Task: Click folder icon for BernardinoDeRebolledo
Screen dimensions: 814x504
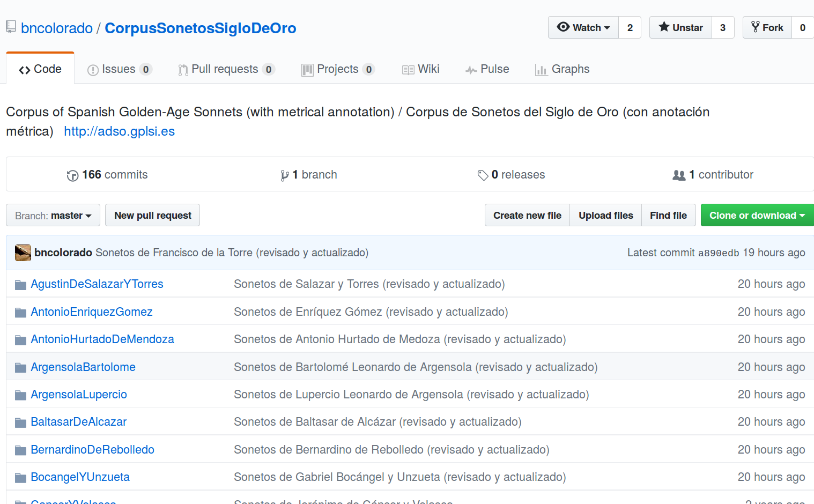Action: (20, 450)
